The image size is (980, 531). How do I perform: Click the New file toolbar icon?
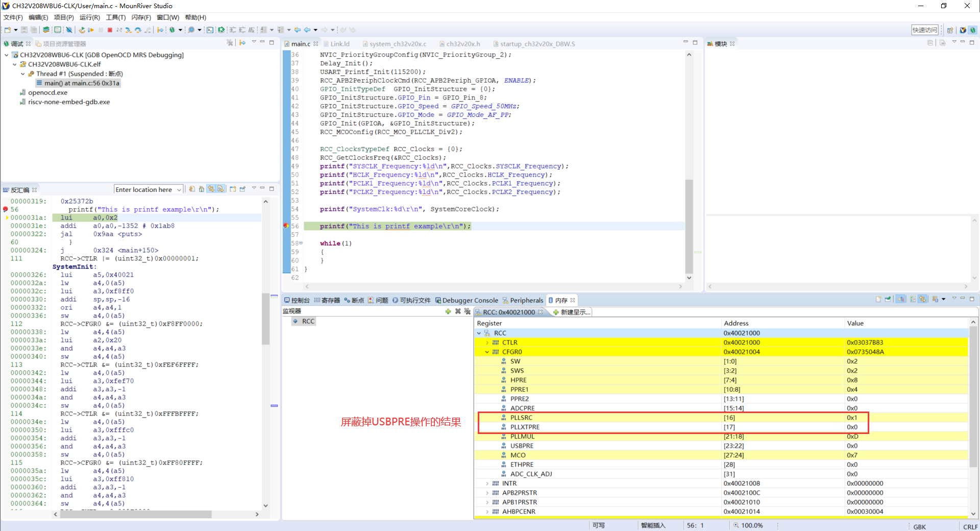(8, 30)
